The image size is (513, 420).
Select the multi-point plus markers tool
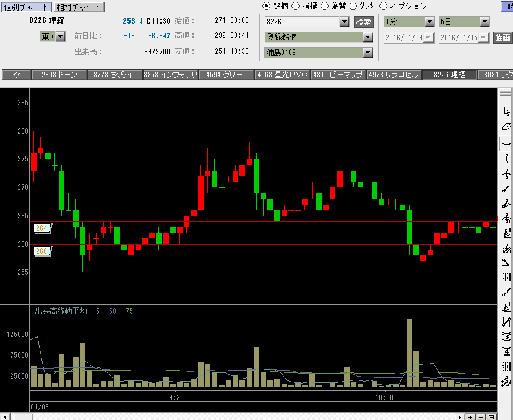click(506, 381)
